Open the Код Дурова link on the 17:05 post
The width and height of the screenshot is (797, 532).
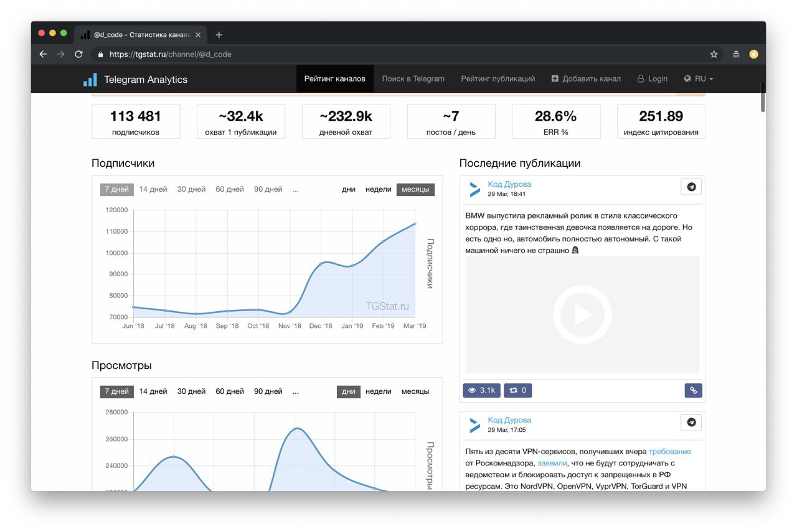(509, 420)
